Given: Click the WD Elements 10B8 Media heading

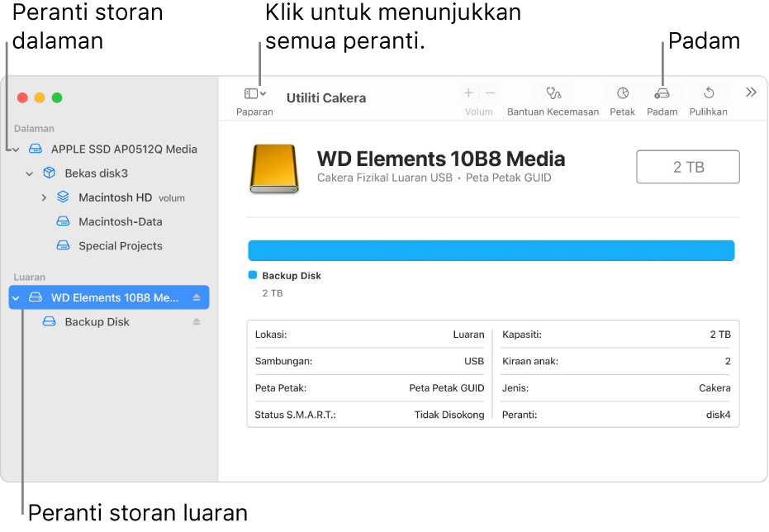Looking at the screenshot, I should [x=441, y=159].
